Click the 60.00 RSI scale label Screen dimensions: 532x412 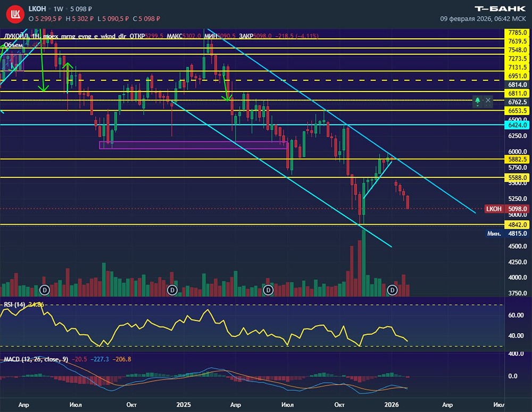point(516,315)
